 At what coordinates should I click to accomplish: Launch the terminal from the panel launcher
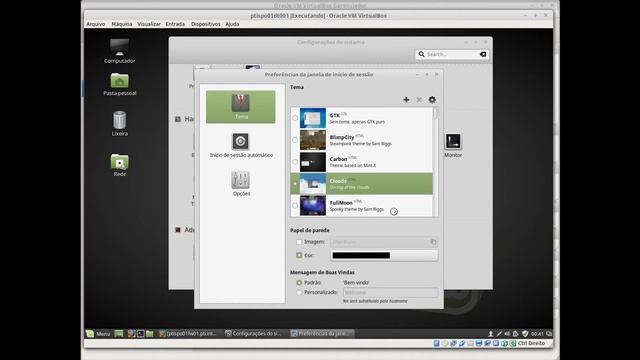[140, 334]
